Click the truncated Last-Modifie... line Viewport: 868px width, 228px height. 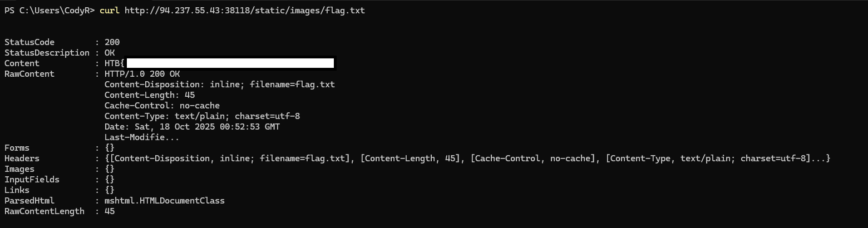pyautogui.click(x=142, y=137)
